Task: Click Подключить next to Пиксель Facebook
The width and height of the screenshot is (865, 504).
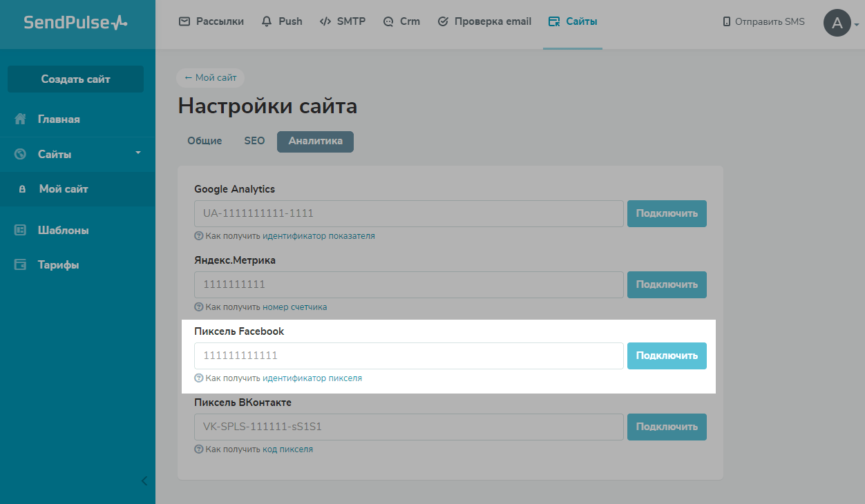Action: point(667,356)
